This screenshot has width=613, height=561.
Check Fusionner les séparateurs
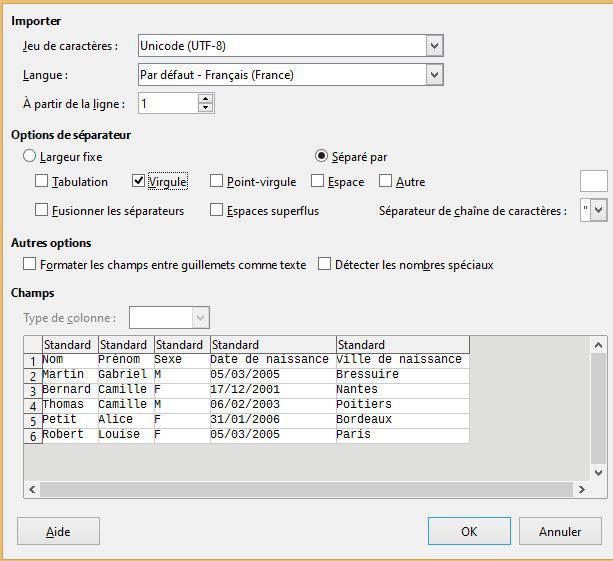41,210
